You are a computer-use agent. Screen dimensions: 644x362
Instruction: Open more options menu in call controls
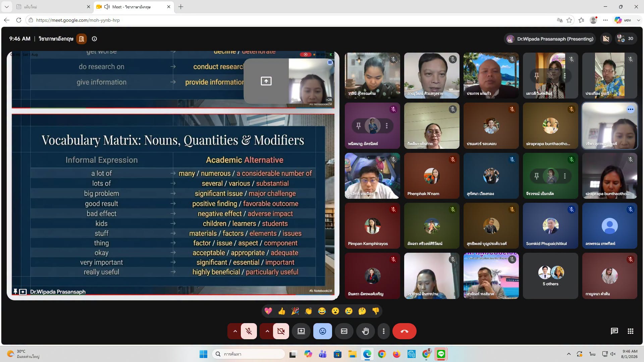tap(384, 331)
